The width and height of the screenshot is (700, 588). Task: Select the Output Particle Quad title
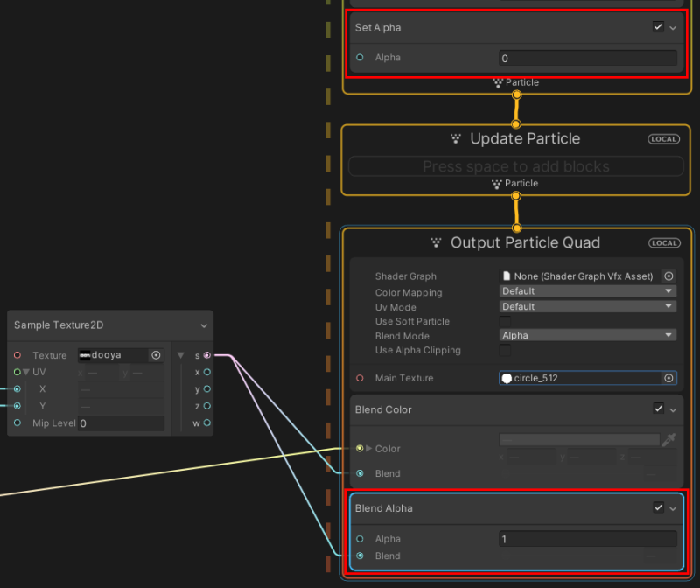pyautogui.click(x=525, y=242)
